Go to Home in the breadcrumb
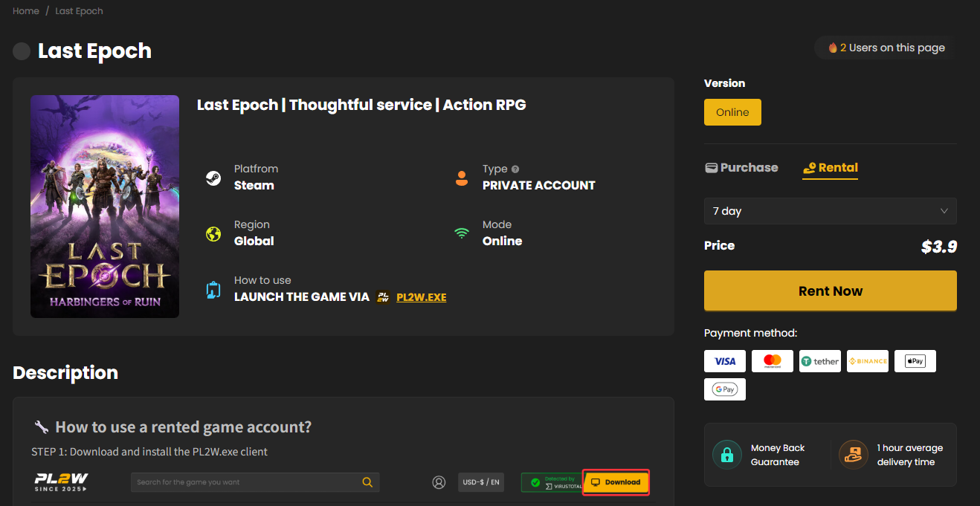This screenshot has height=506, width=980. pos(26,11)
